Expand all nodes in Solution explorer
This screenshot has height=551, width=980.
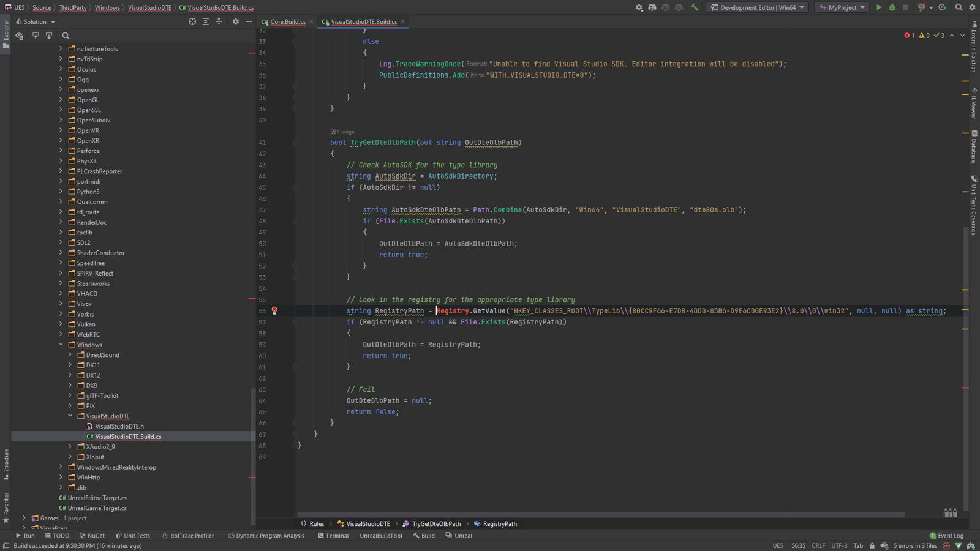coord(206,21)
